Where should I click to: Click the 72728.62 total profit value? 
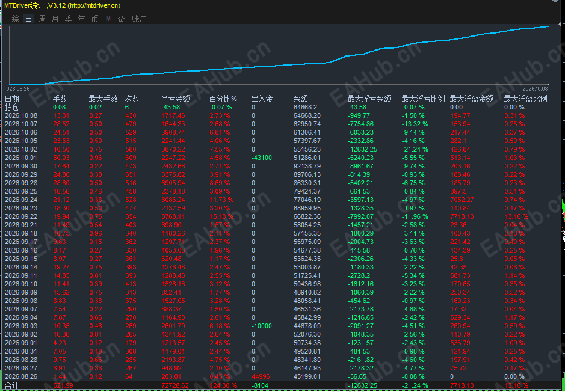coord(174,386)
